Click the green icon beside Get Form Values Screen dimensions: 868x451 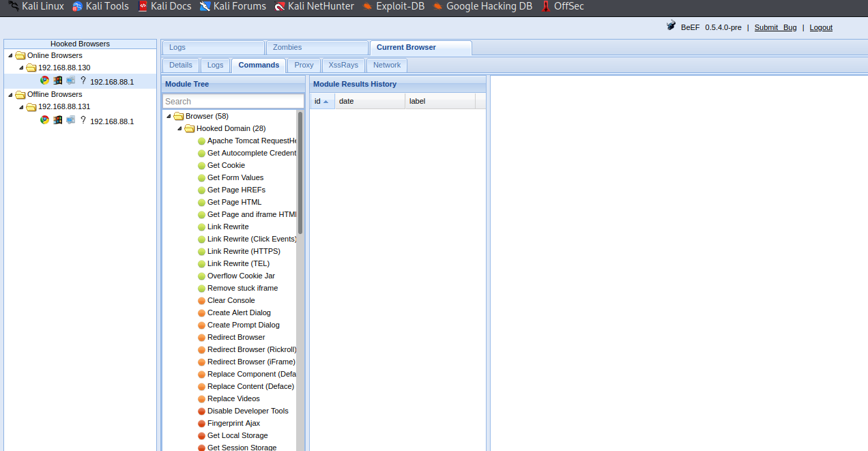[201, 178]
